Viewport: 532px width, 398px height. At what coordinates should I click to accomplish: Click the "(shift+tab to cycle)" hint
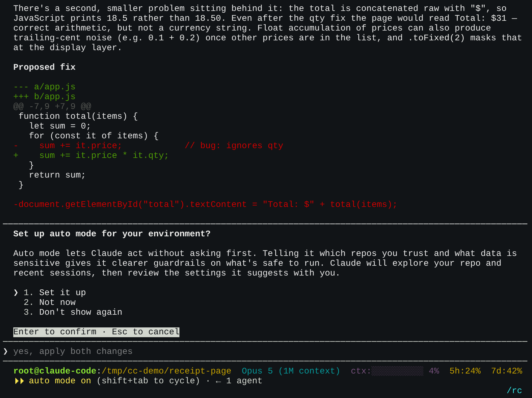[148, 381]
